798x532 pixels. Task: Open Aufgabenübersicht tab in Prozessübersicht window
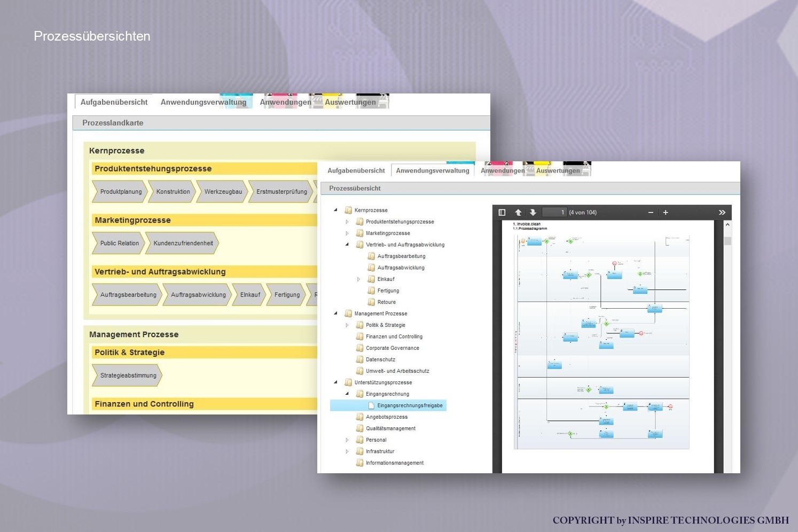pyautogui.click(x=356, y=170)
